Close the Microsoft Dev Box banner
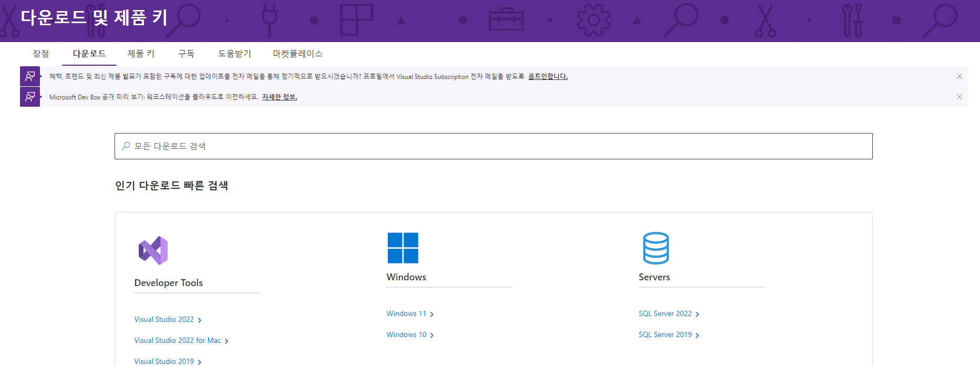Viewport: 980px width, 366px height. tap(960, 97)
